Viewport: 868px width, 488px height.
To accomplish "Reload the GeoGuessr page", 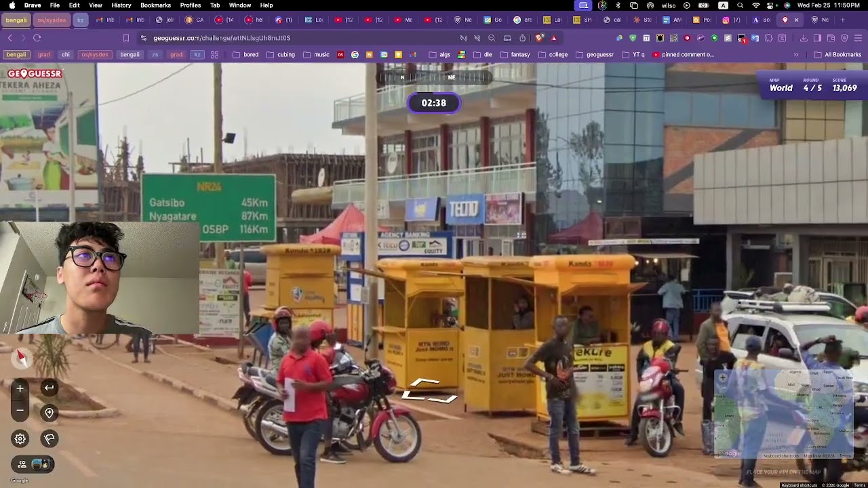I will tap(37, 38).
